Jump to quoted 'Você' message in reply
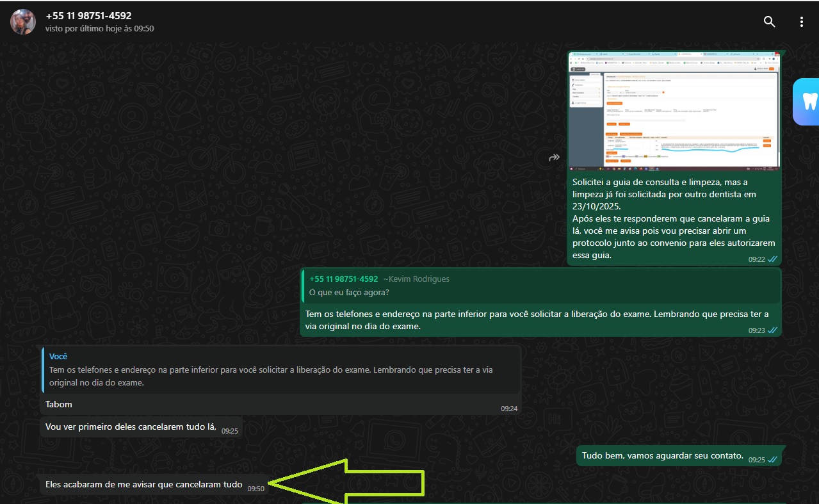The height and width of the screenshot is (504, 819). (280, 370)
